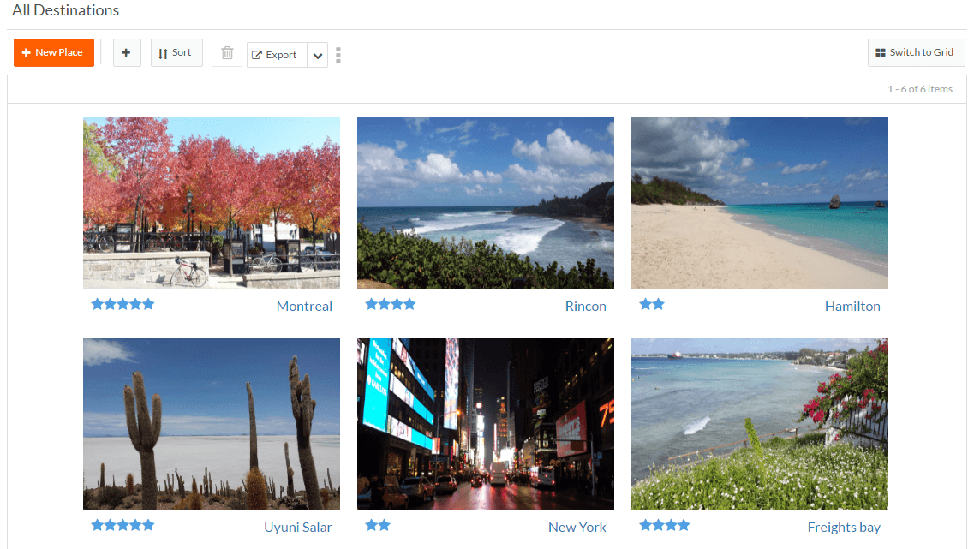Open the New York destination link

click(x=577, y=527)
